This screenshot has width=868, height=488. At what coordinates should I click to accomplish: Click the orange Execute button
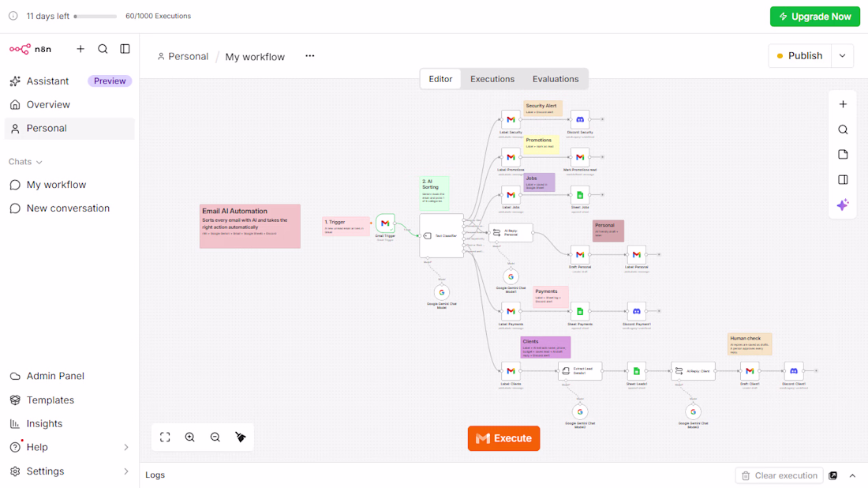point(503,438)
